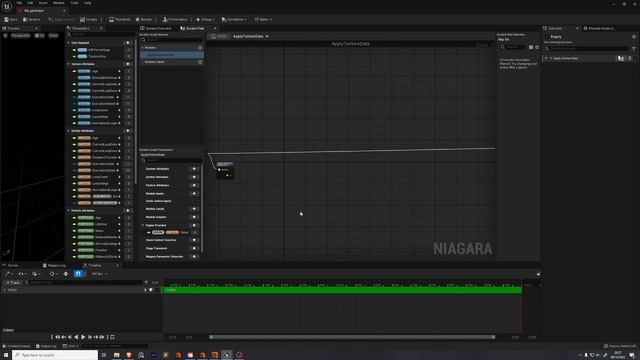Add parameter in Module Outputs row

(x=194, y=217)
